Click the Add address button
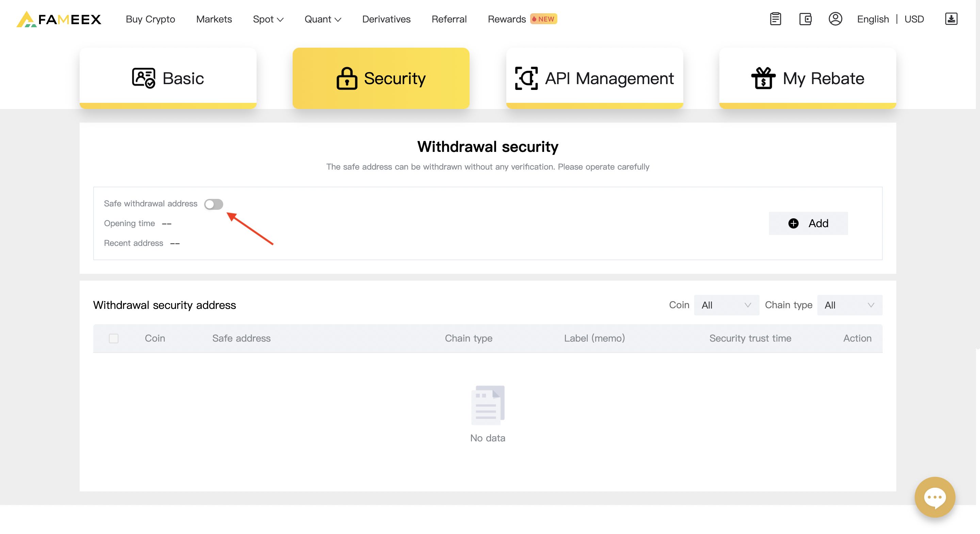The height and width of the screenshot is (534, 980). 808,223
